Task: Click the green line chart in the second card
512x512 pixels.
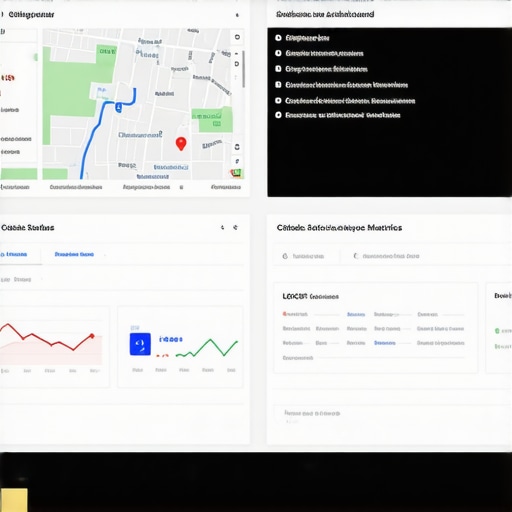Action: pos(207,348)
